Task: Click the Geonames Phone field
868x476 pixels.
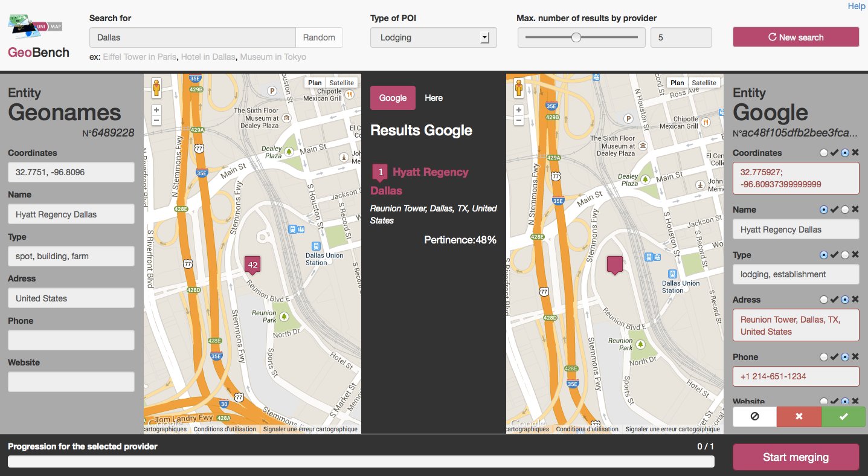Action: click(71, 340)
